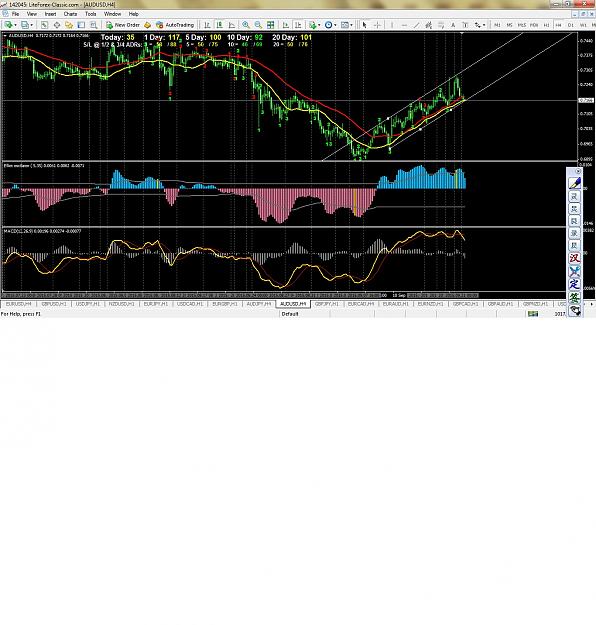Toggle the chart shift icon
Viewport: 596px width, 625px height.
[298, 25]
